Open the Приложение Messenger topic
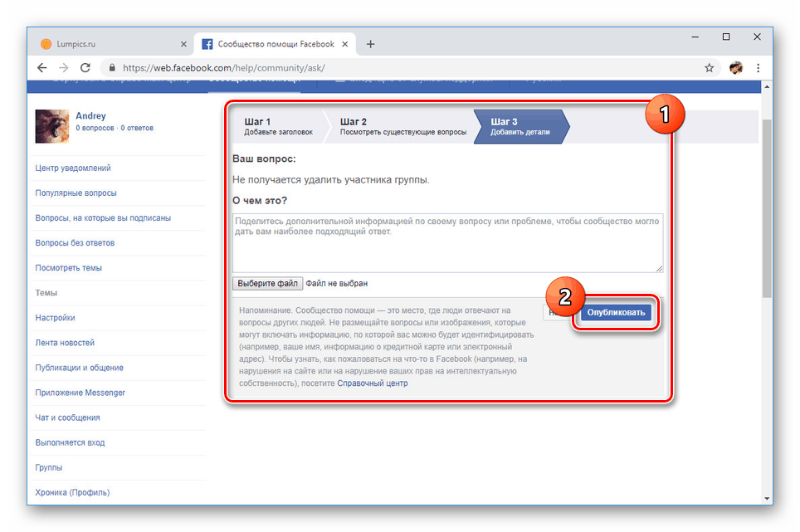The width and height of the screenshot is (800, 532). (x=80, y=393)
